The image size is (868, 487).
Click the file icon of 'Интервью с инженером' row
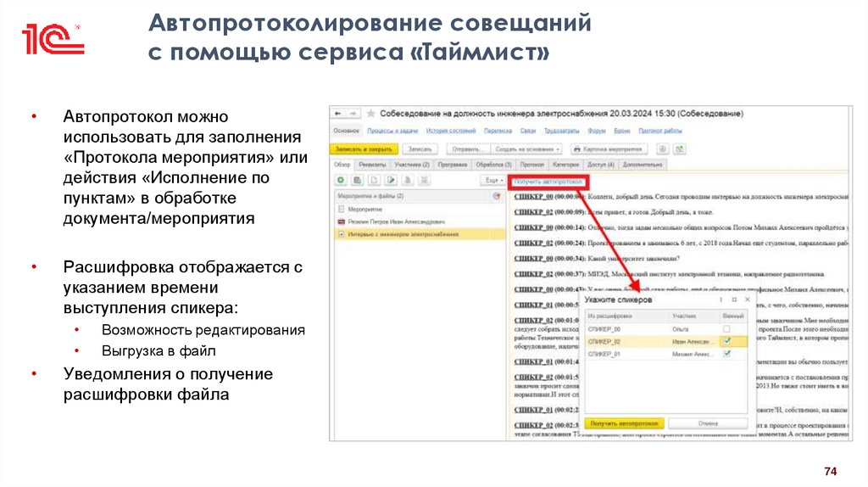coord(341,234)
